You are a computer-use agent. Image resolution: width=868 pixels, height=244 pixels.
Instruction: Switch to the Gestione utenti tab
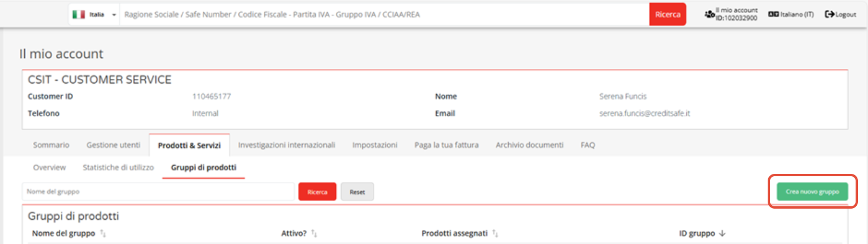pyautogui.click(x=113, y=145)
